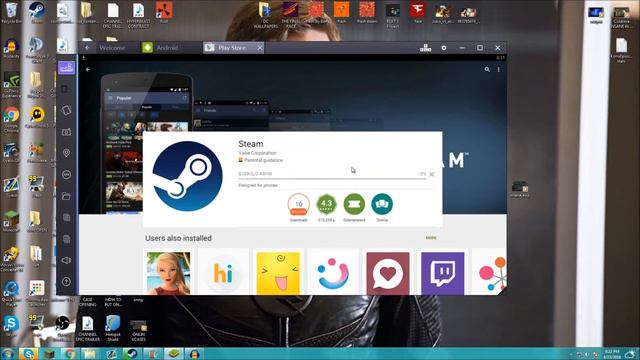Open the Rust desktop shortcut
The image size is (640, 360).
[x=164, y=12]
